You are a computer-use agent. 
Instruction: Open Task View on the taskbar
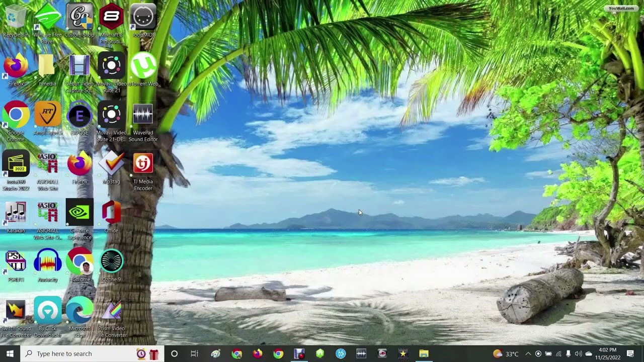click(x=194, y=353)
